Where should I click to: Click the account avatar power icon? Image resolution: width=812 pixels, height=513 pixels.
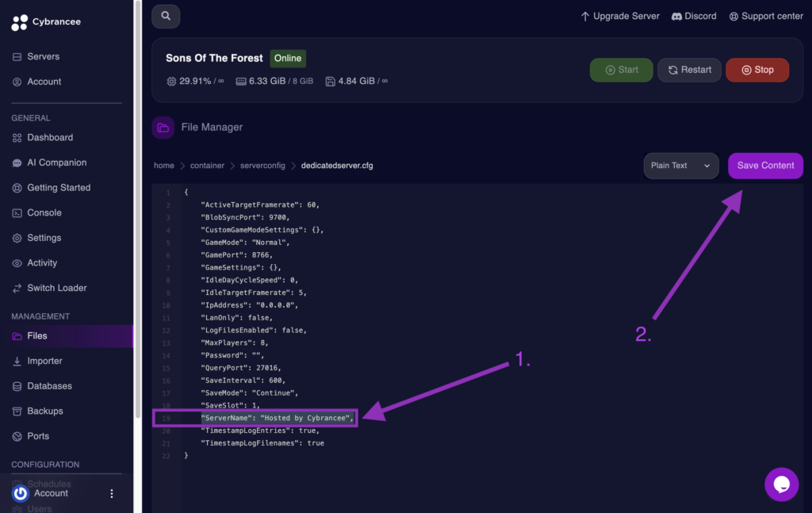coord(20,493)
